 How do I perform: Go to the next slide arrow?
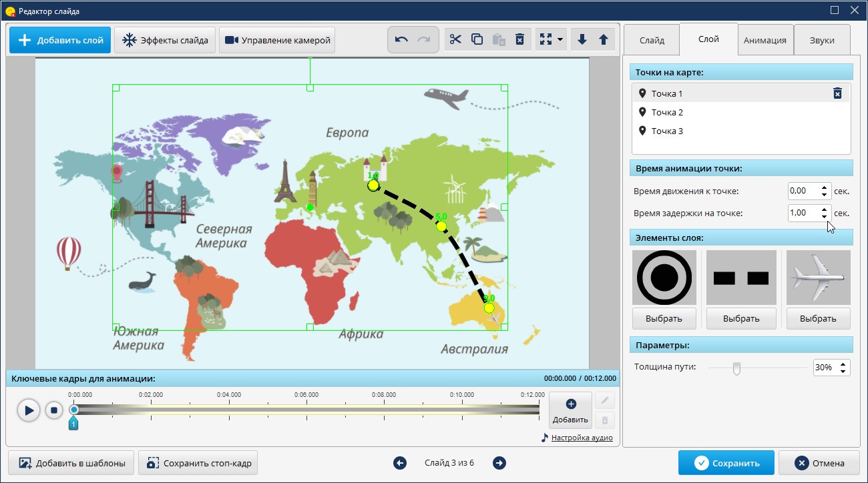pyautogui.click(x=499, y=463)
